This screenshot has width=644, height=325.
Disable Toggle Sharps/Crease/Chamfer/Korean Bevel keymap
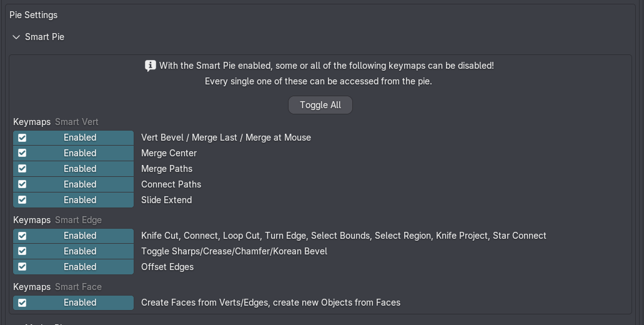[x=74, y=251]
